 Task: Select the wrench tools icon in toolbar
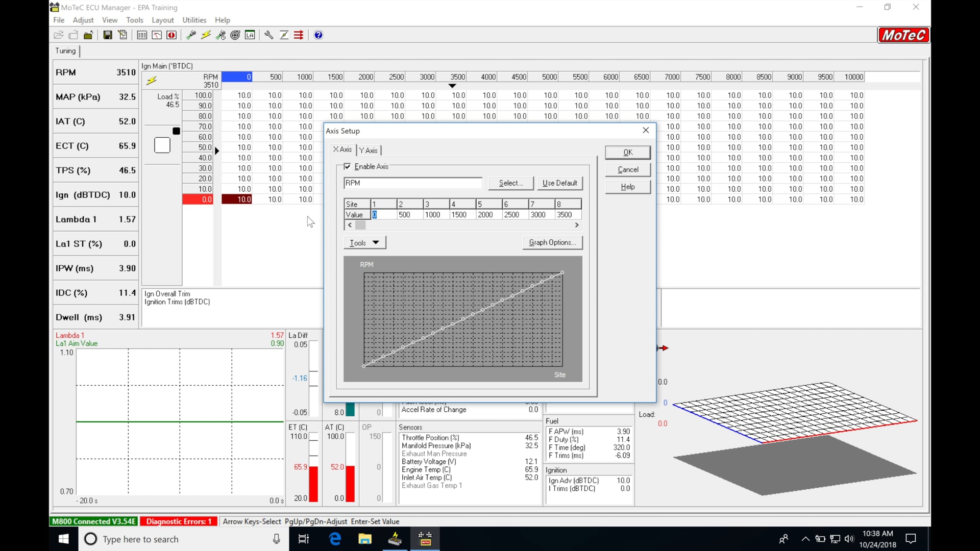pyautogui.click(x=269, y=35)
